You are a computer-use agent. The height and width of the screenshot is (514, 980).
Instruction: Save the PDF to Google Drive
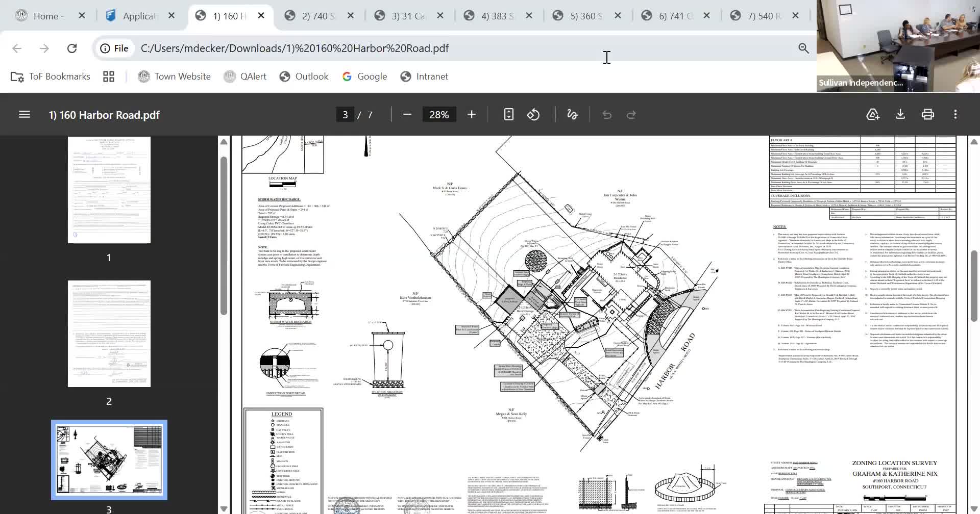click(873, 114)
